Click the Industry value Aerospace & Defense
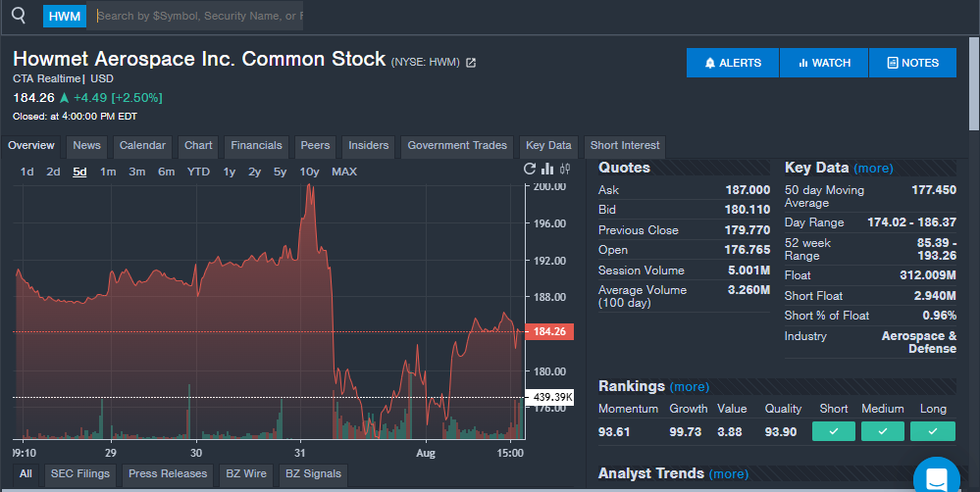 [919, 342]
